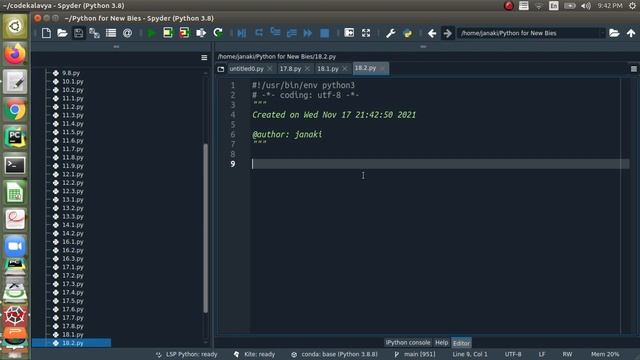Save all files toolbar icon
This screenshot has width=640, height=360.
click(x=94, y=33)
